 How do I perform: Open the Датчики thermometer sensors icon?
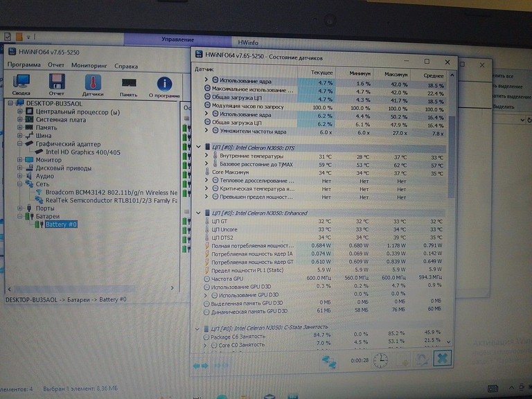click(x=93, y=82)
